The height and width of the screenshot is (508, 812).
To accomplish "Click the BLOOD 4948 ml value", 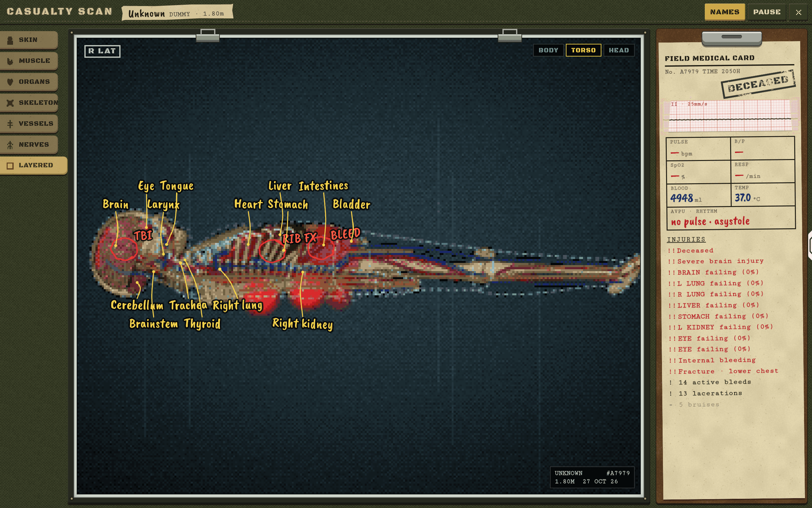I will tap(686, 198).
